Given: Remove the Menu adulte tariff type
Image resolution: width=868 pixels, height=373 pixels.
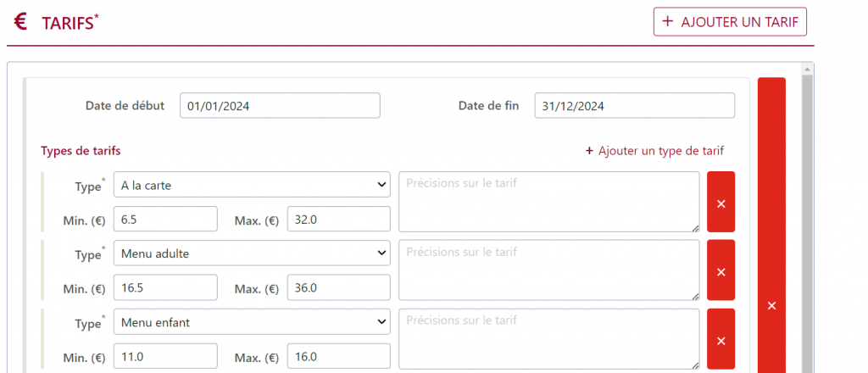Looking at the screenshot, I should coord(721,270).
